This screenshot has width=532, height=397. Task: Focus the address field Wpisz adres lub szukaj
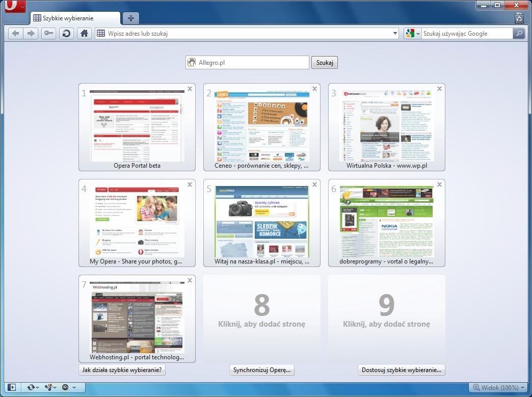(x=247, y=33)
